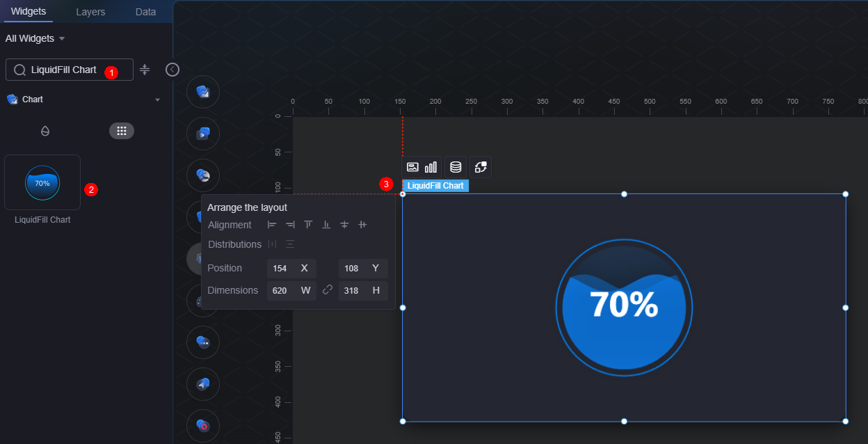Click the align right icon
This screenshot has height=444, width=868.
click(x=290, y=225)
